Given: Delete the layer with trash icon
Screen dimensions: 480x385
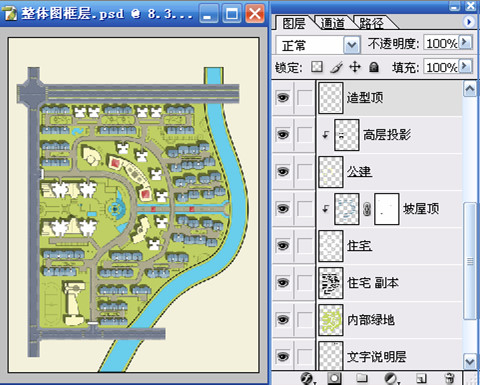Looking at the screenshot, I should point(449,379).
